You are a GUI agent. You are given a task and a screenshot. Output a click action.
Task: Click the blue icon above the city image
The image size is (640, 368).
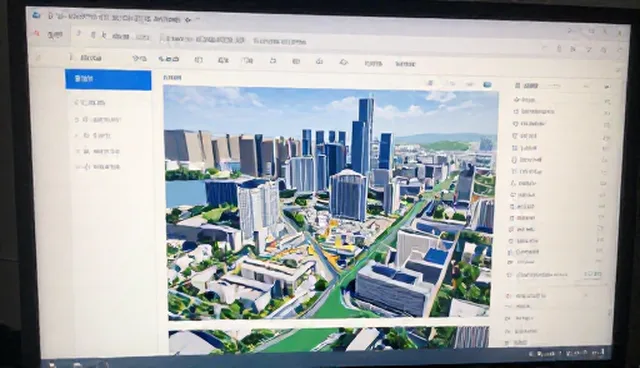click(487, 84)
